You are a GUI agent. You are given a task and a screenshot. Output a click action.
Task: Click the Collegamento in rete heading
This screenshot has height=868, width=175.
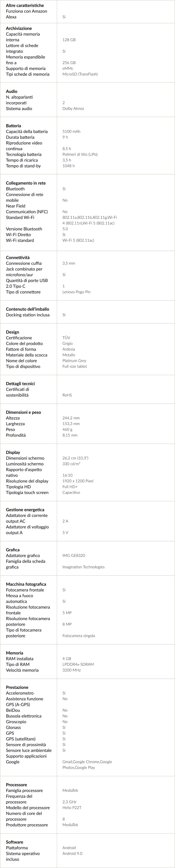tap(26, 183)
